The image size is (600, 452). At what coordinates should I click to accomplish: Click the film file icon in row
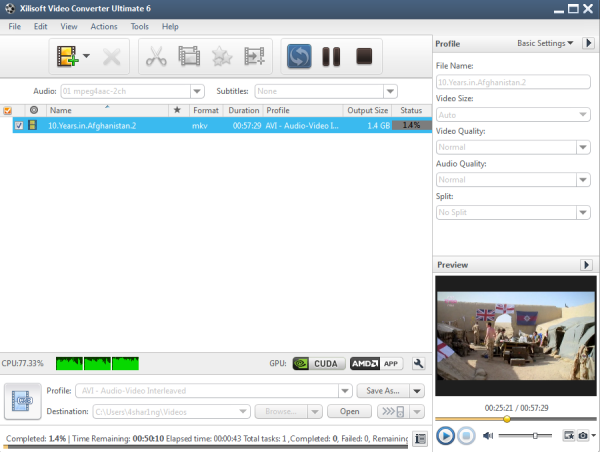[x=33, y=125]
